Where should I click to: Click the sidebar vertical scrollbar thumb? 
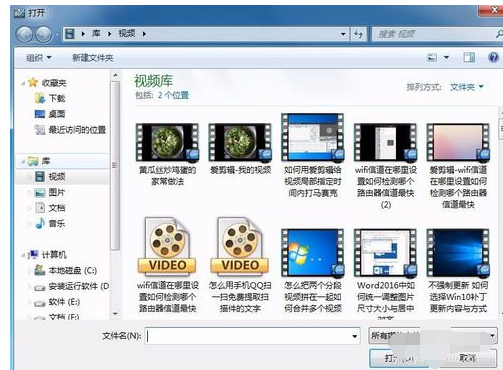[115, 166]
